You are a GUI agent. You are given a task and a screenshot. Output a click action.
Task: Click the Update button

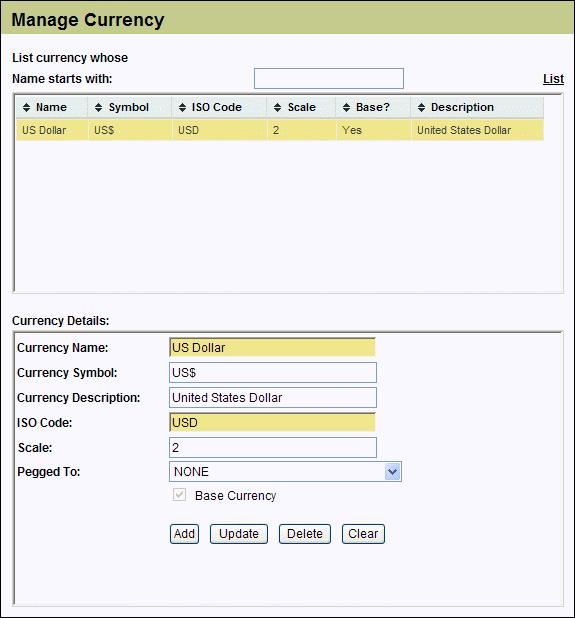[239, 534]
